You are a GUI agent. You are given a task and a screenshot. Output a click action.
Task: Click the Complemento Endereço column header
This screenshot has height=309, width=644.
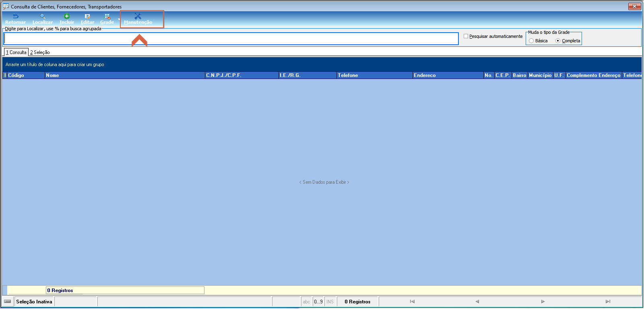tap(594, 75)
